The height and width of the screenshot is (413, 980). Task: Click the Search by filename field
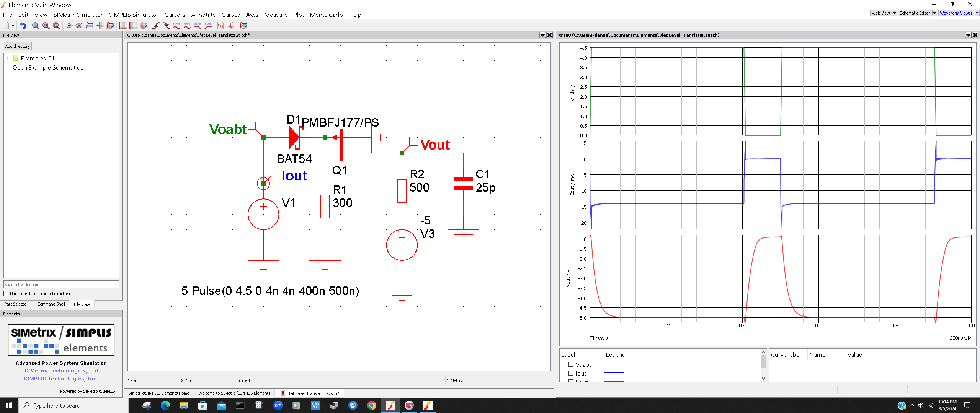coord(61,285)
